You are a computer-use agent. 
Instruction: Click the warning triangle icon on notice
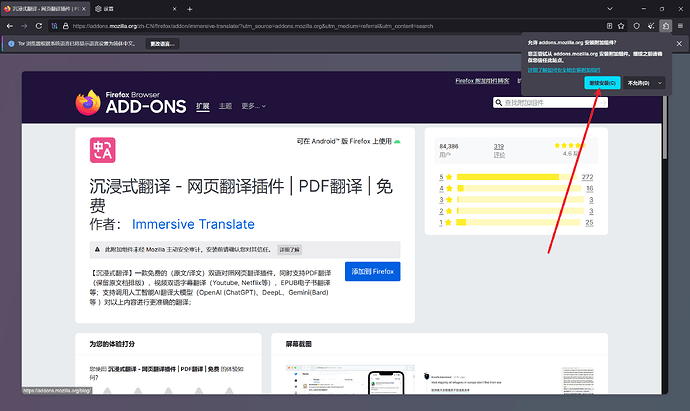[97, 249]
